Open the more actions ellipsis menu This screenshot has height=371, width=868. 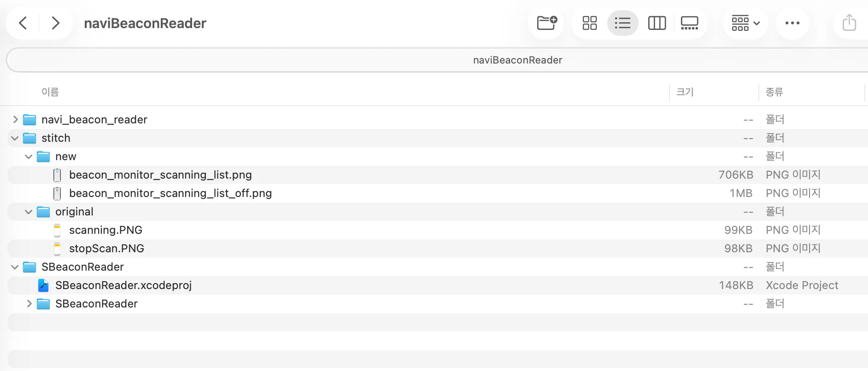pos(792,23)
